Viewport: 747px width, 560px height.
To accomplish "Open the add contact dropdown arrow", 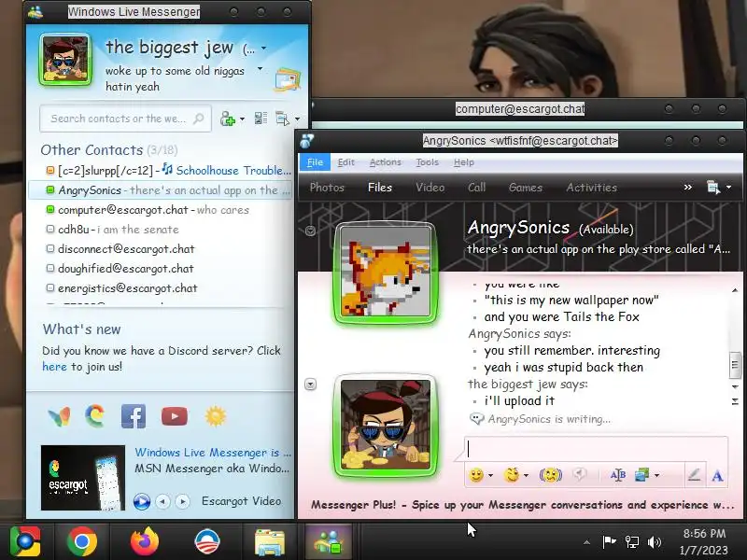I will 242,119.
